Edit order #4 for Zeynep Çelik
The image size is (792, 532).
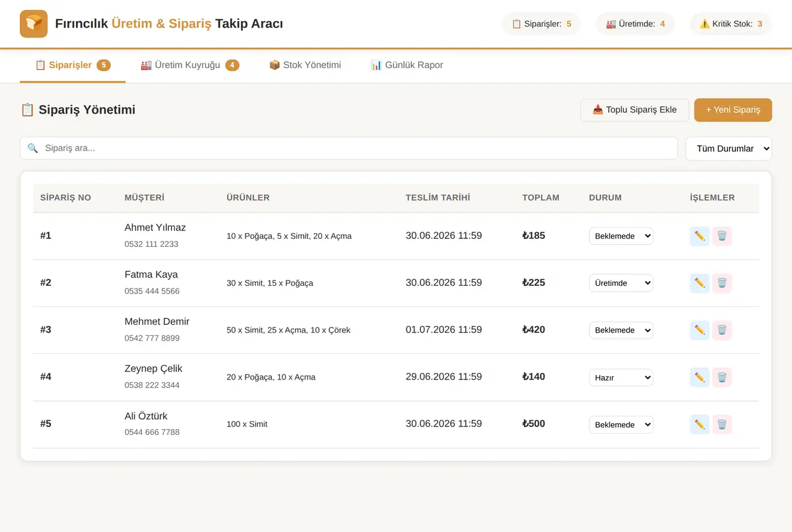700,377
